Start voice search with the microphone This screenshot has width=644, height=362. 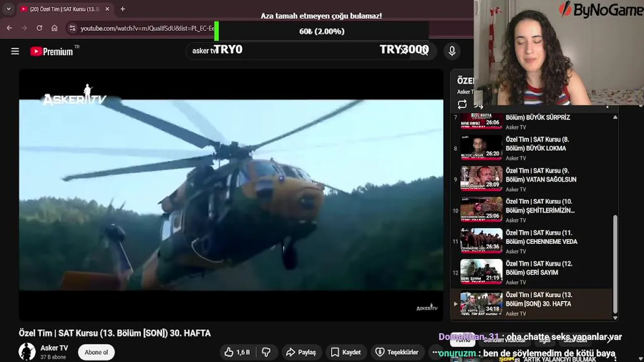[452, 51]
